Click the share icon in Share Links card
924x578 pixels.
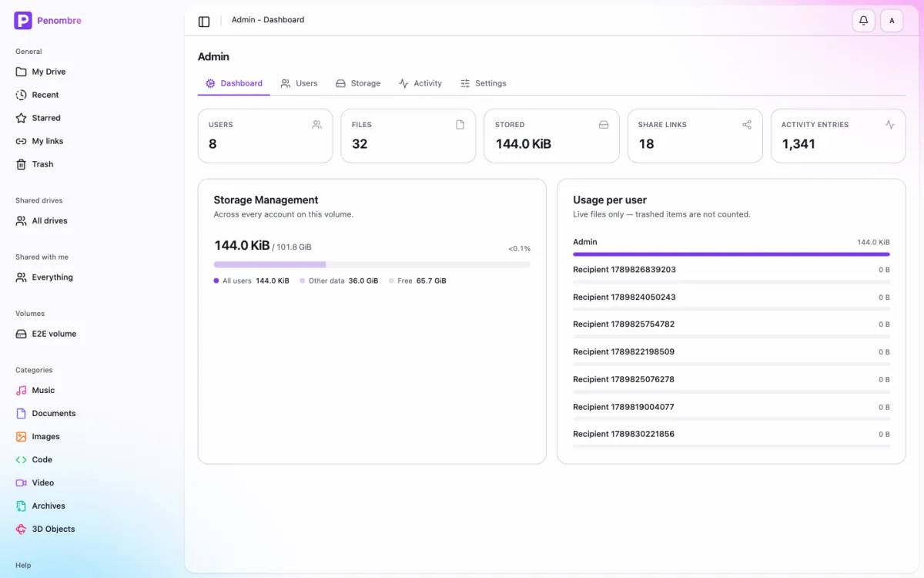747,124
